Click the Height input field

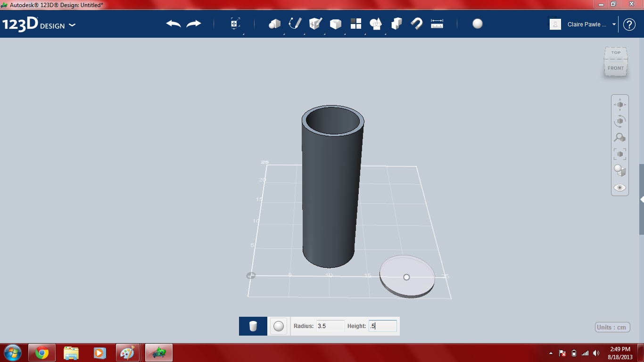pyautogui.click(x=382, y=326)
